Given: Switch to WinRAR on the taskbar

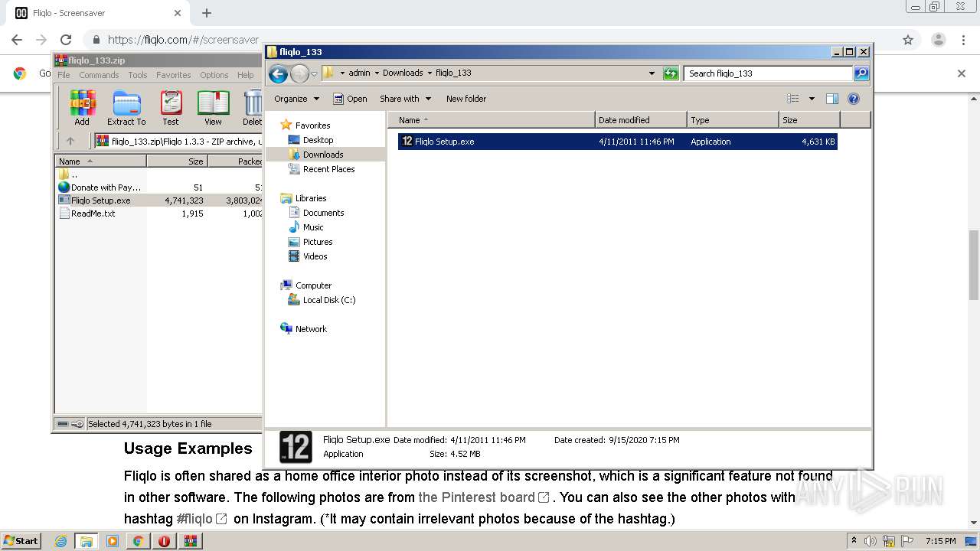Looking at the screenshot, I should click(190, 541).
